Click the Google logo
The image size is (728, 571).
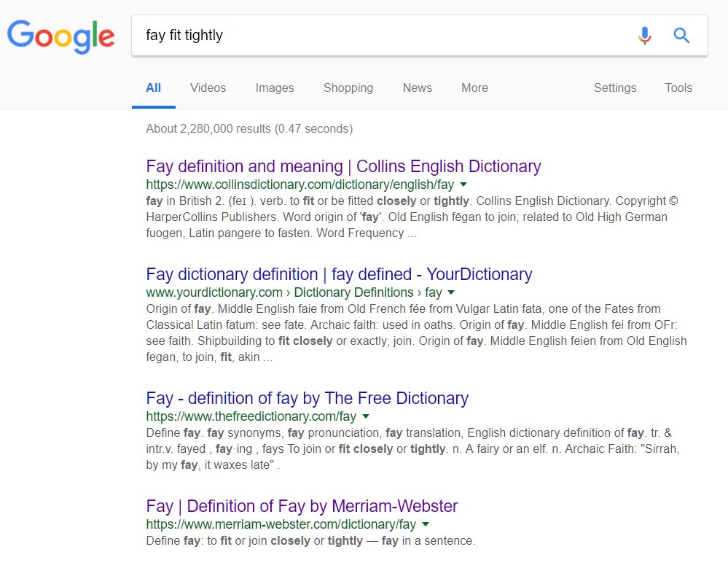click(x=60, y=36)
